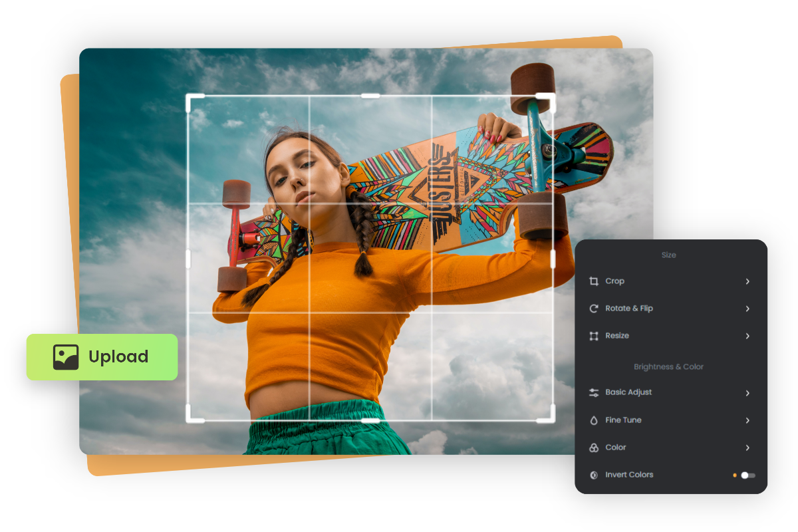
Task: Click the Rotate & Flip circular arrow icon
Action: pos(593,308)
